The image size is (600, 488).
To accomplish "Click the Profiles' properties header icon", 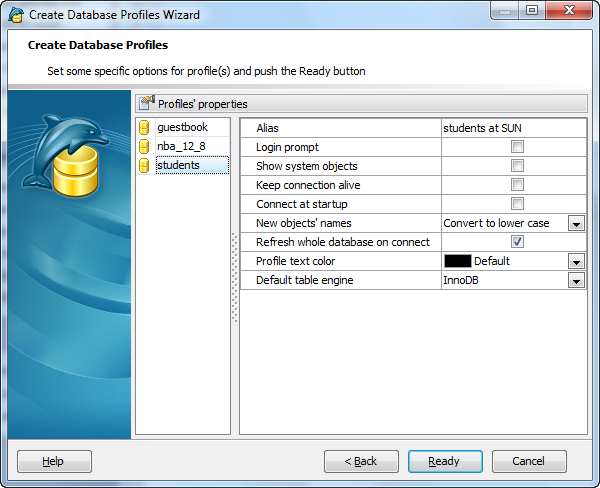I will click(x=147, y=103).
